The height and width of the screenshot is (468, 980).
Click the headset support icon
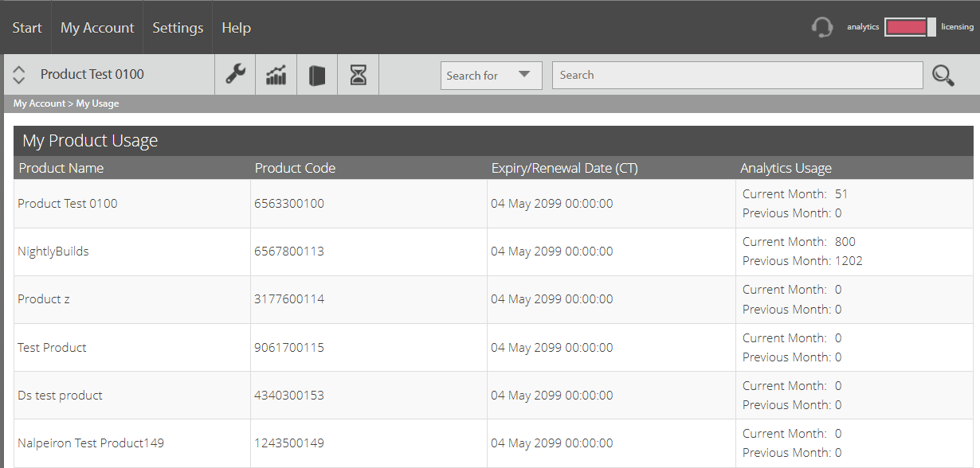click(822, 28)
